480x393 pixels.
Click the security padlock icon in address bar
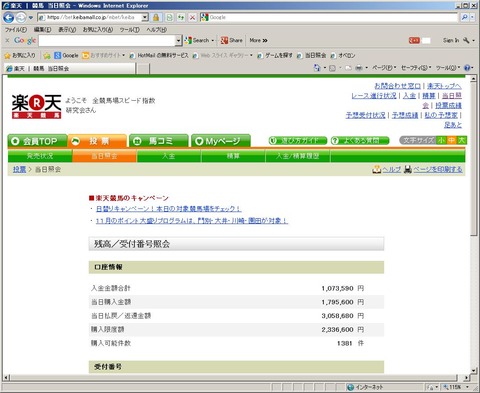pyautogui.click(x=156, y=17)
